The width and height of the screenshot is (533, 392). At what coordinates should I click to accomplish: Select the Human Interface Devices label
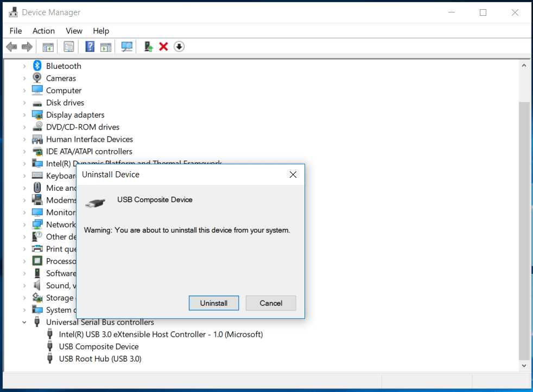tap(90, 139)
